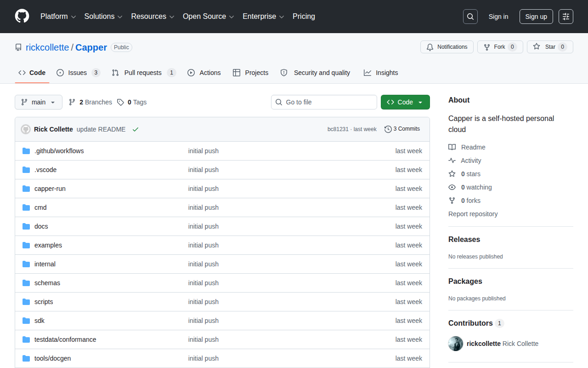The height and width of the screenshot is (368, 588).
Task: View the 0 Tags link
Action: pos(132,102)
